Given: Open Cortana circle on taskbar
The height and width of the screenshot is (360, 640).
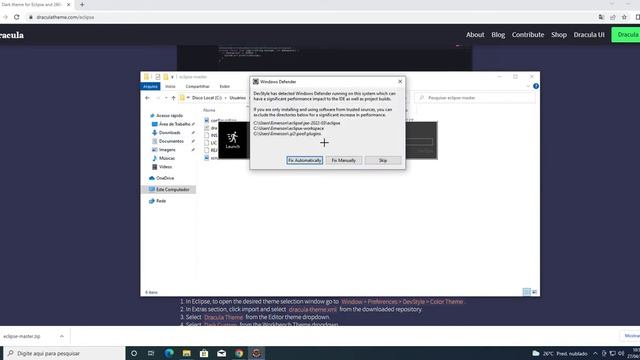Looking at the screenshot, I should tap(134, 353).
